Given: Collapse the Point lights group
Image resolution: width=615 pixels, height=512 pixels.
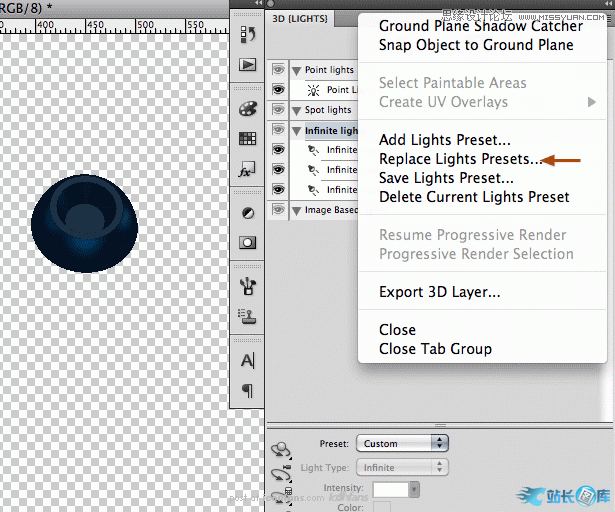Looking at the screenshot, I should pyautogui.click(x=297, y=70).
